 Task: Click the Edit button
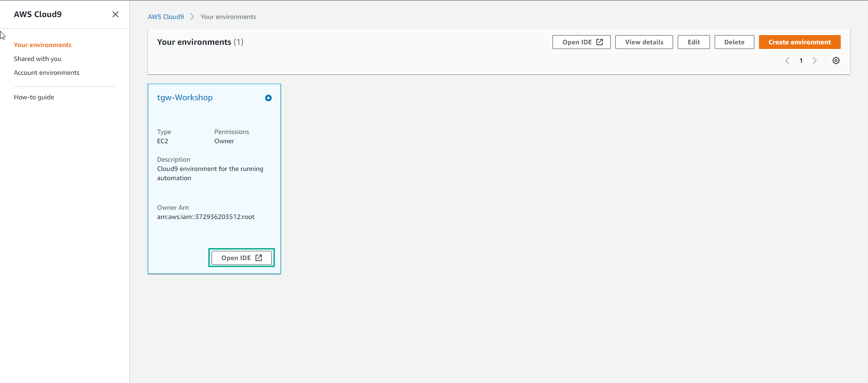[x=694, y=42]
